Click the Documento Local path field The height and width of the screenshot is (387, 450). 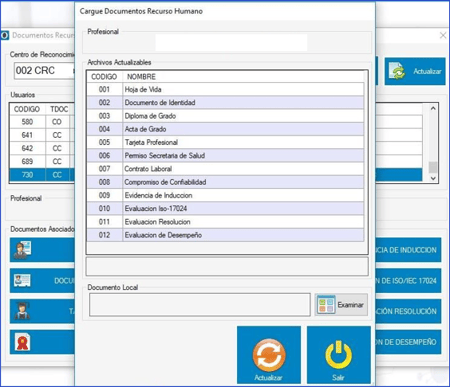(200, 305)
